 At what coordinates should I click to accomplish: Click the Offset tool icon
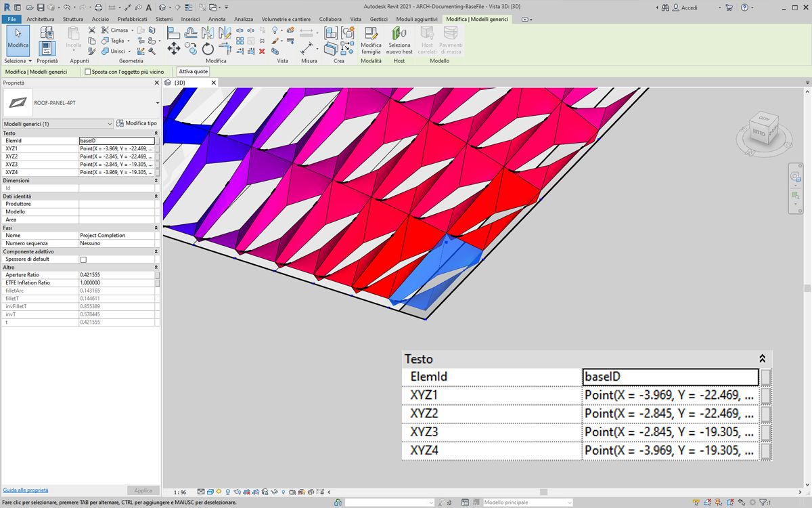coord(191,32)
